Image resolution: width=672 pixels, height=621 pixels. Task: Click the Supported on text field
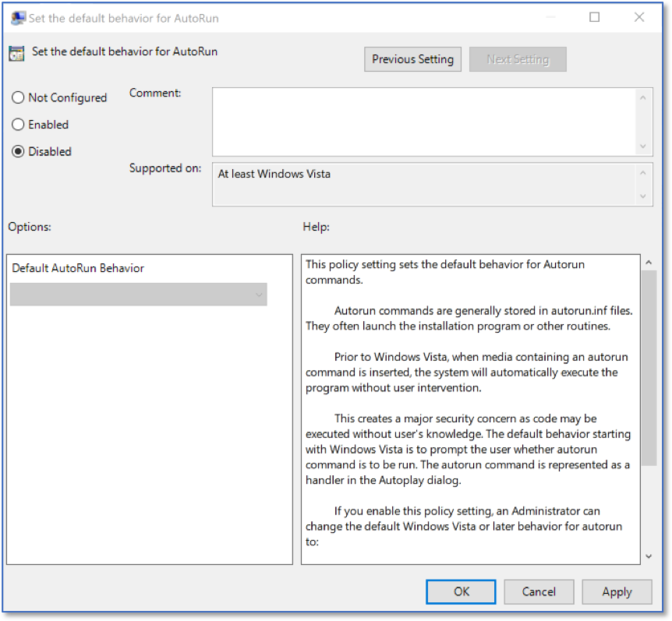[424, 184]
